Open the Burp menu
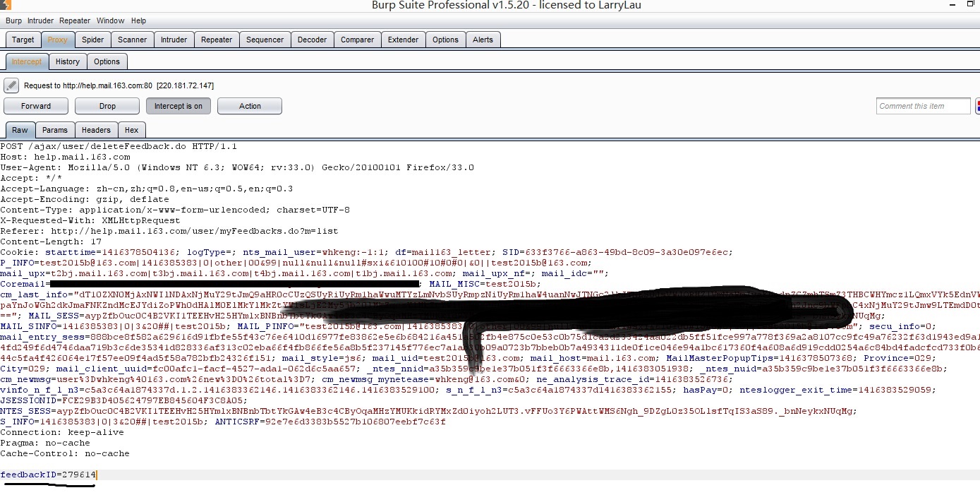980x495 pixels. point(13,20)
